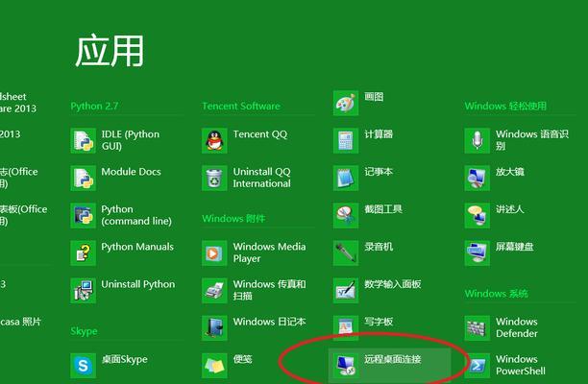The height and width of the screenshot is (384, 588).
Task: Open the 记事本 notepad icon
Action: pyautogui.click(x=346, y=178)
